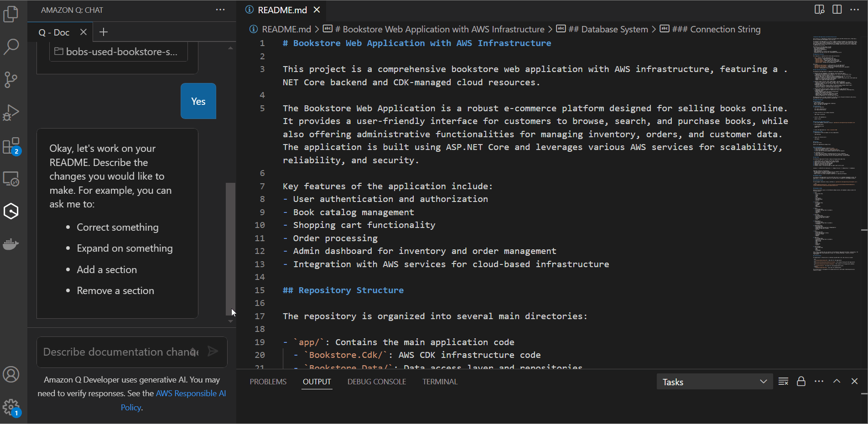Click the 'Order processing' line
This screenshot has height=424, width=868.
[x=330, y=238]
